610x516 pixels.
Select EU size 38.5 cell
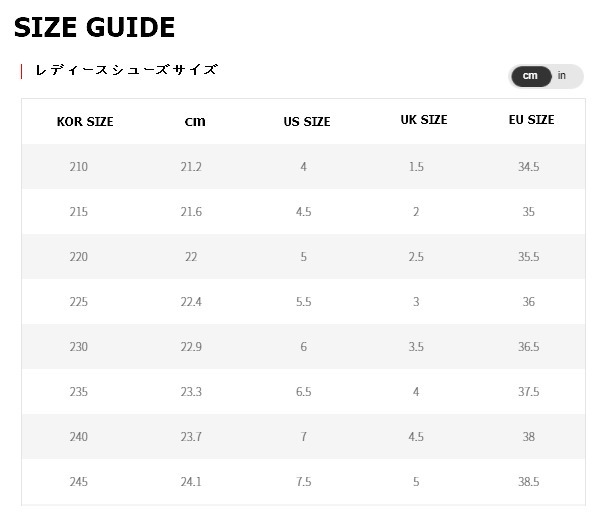[528, 482]
